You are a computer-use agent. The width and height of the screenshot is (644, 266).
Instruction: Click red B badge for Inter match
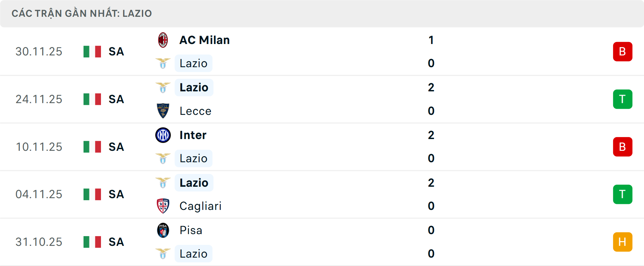(623, 147)
